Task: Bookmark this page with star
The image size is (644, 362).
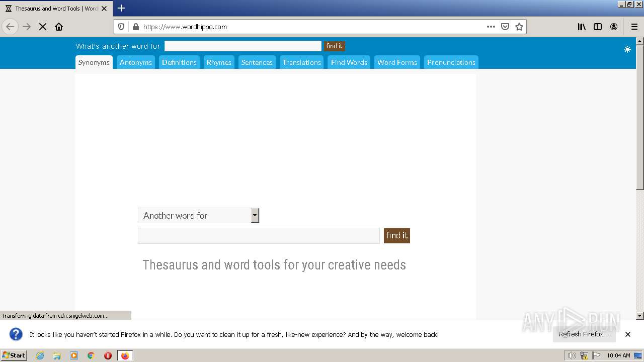Action: point(519,27)
